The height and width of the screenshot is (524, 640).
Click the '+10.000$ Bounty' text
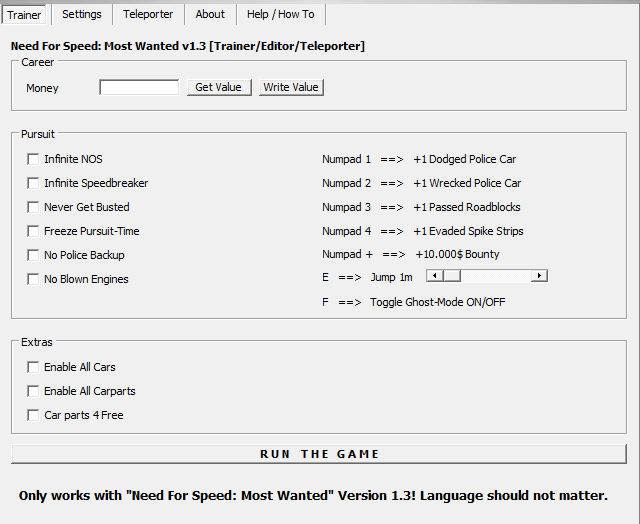coord(457,255)
